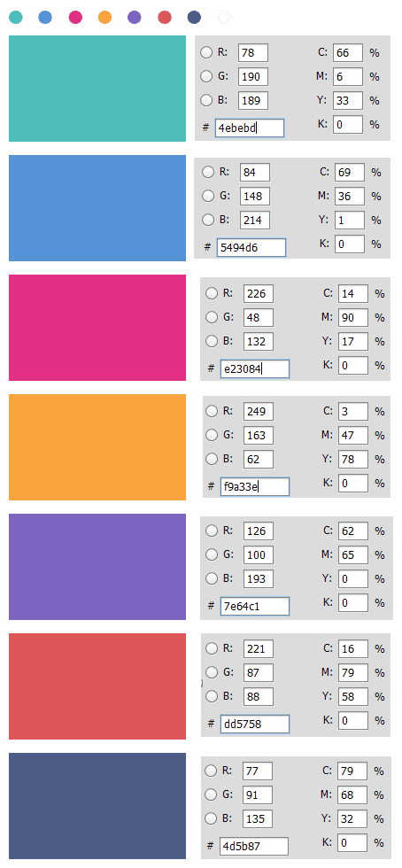Select the G radio button beside value 148
This screenshot has width=402, height=868.
pos(208,196)
